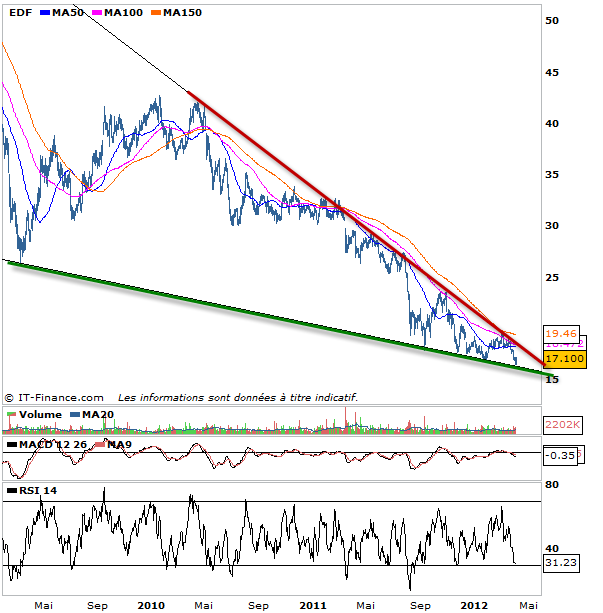603x613 pixels.
Task: Select the 2011 year marker on time axis
Action: [313, 604]
